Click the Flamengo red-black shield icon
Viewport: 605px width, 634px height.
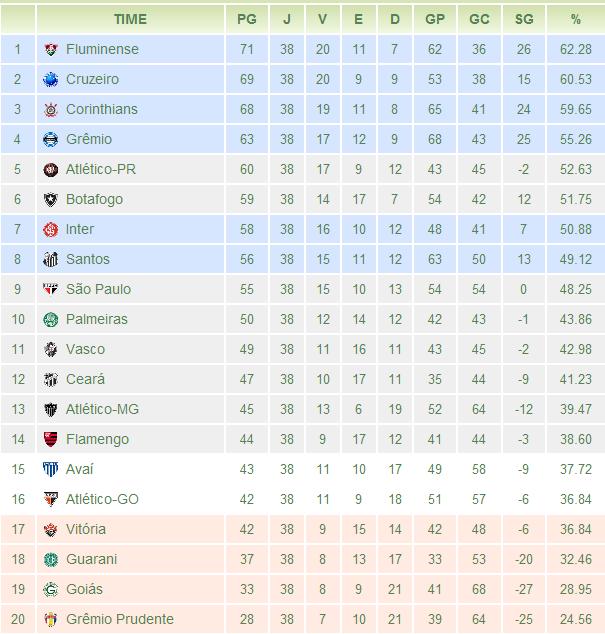click(x=51, y=439)
